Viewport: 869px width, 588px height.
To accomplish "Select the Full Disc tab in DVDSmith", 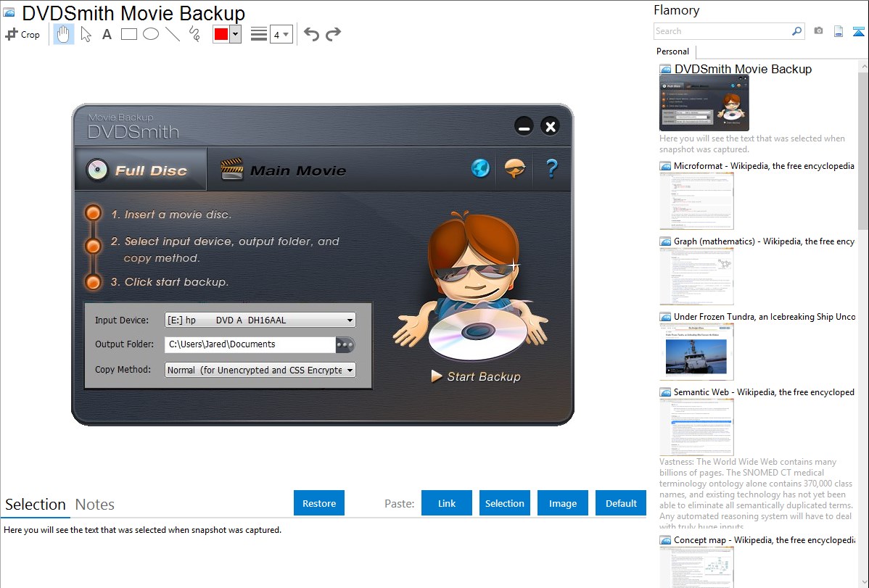I will 141,170.
